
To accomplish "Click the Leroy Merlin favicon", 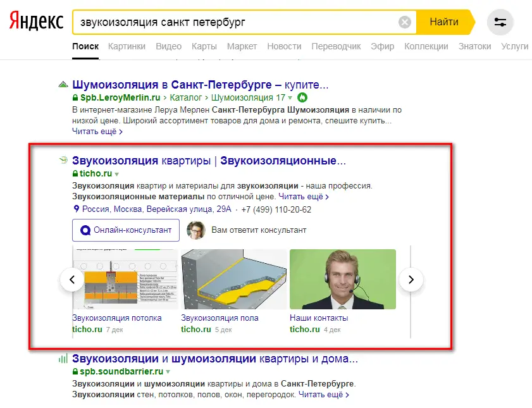I will pos(63,85).
